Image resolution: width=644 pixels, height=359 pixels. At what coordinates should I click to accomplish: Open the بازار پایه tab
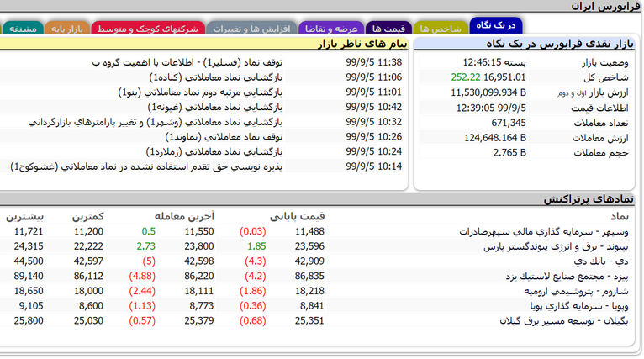(67, 28)
